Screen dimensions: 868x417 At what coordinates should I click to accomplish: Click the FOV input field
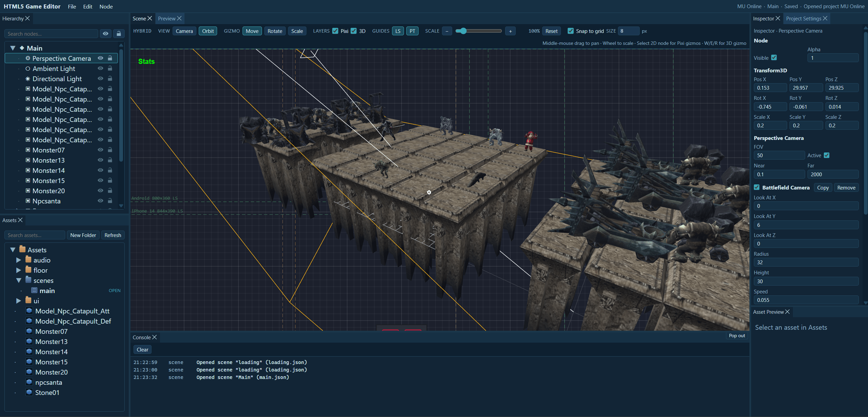click(779, 155)
